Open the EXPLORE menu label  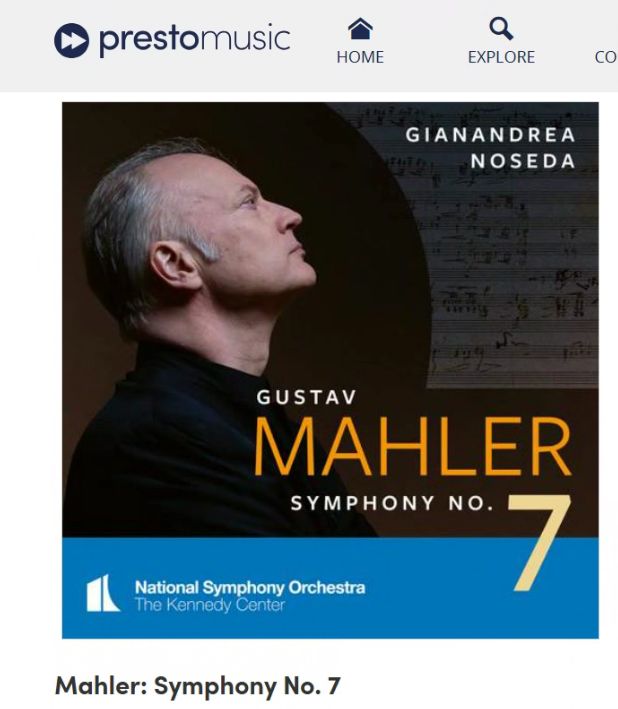pyautogui.click(x=501, y=57)
